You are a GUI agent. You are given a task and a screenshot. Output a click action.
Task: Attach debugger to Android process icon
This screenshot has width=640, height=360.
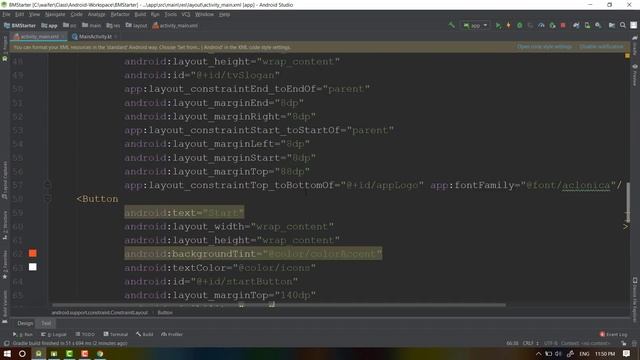pyautogui.click(x=552, y=25)
